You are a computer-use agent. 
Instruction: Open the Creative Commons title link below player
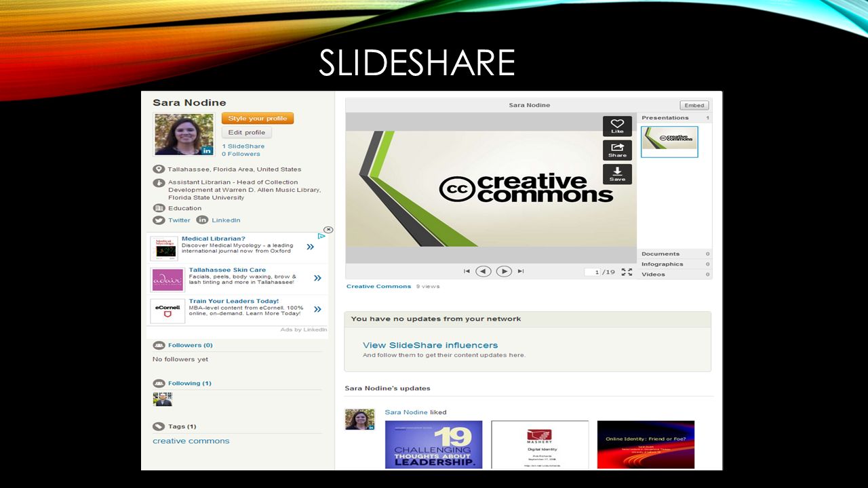378,286
